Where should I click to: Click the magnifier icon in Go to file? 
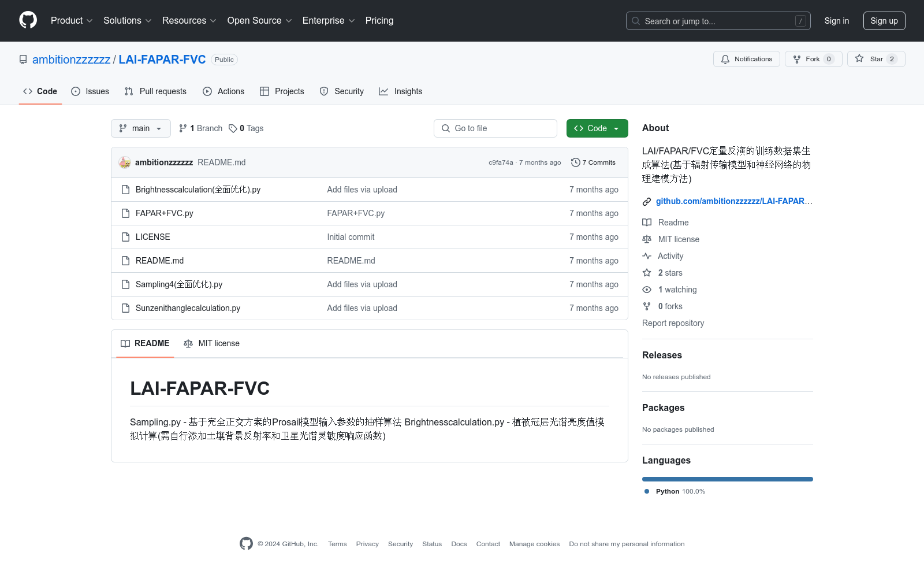tap(446, 128)
